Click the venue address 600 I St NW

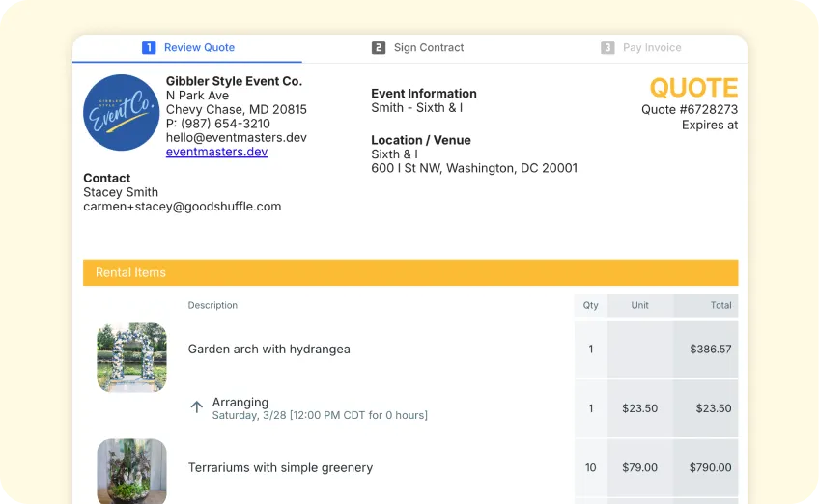474,168
